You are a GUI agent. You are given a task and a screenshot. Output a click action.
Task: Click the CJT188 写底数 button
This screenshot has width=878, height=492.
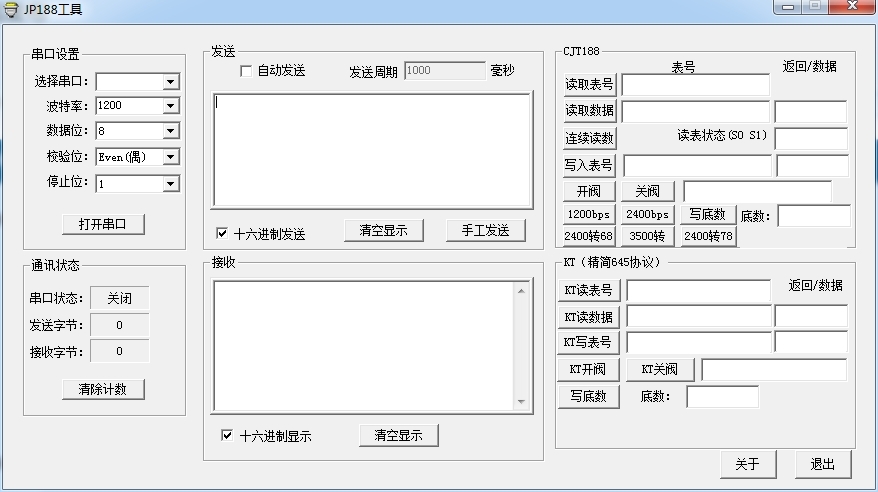707,214
